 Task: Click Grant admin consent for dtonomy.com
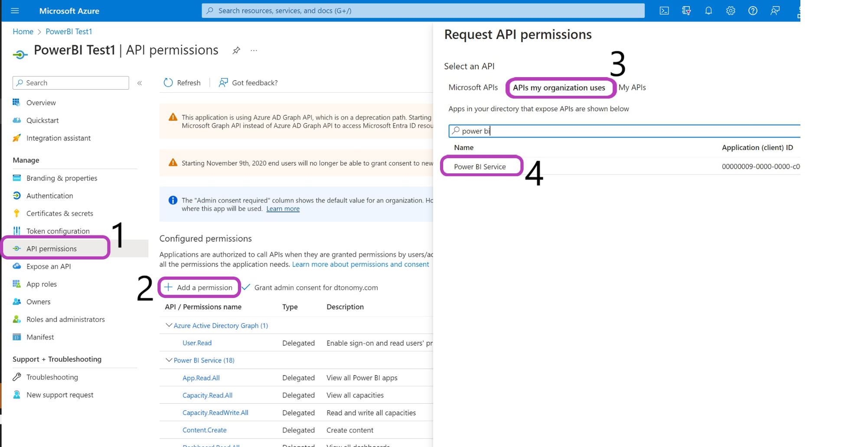point(310,288)
